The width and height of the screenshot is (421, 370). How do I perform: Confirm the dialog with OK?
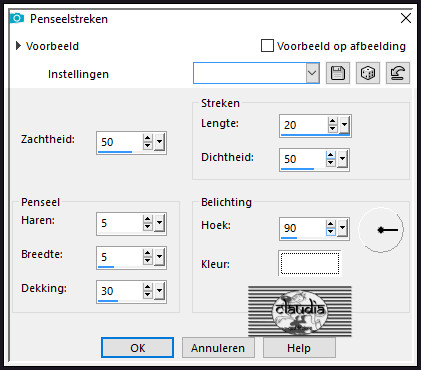pos(137,348)
